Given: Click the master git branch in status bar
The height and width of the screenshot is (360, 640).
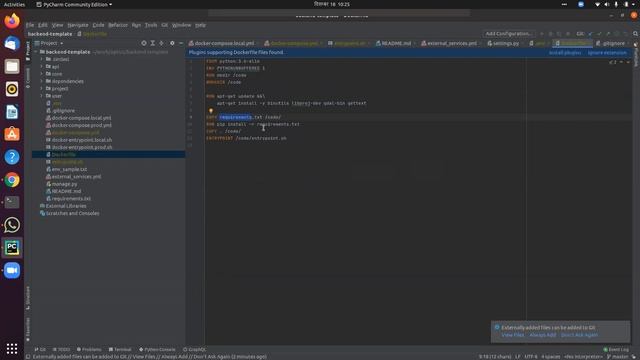Looking at the screenshot, I should click(x=618, y=356).
